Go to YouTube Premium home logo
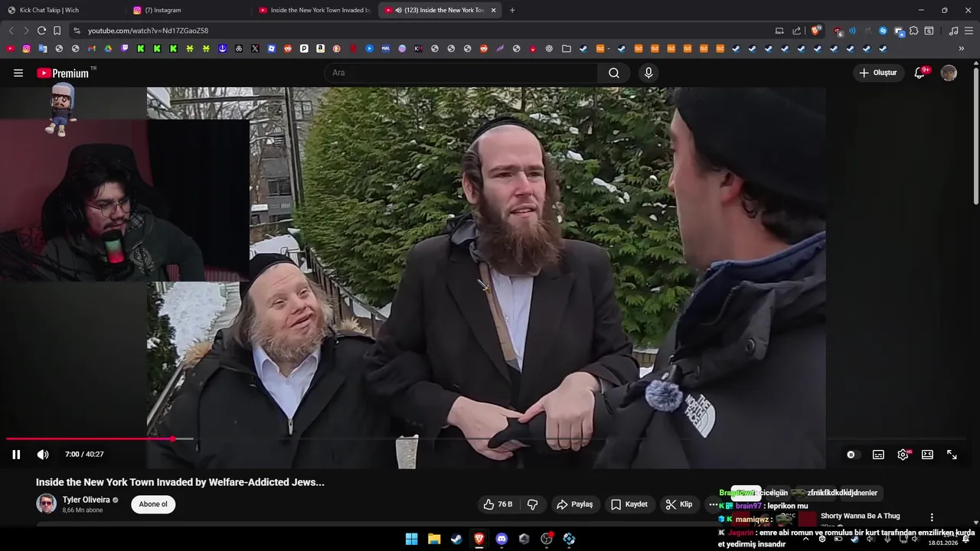The width and height of the screenshot is (980, 551). [64, 73]
